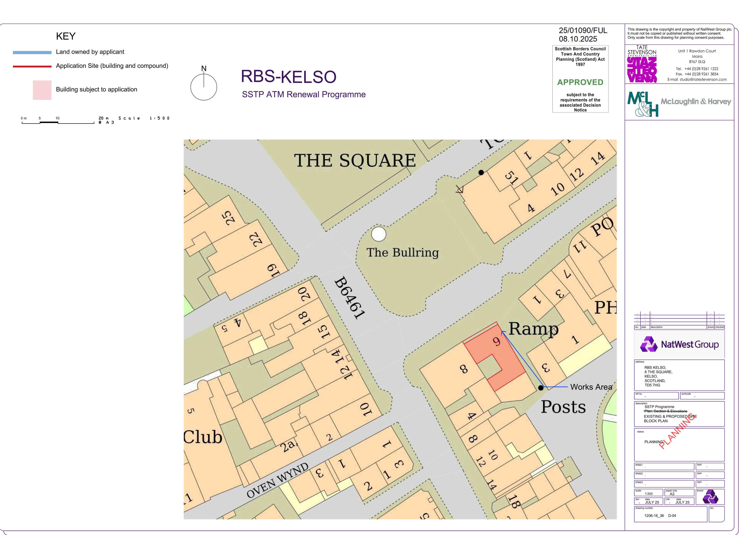Image resolution: width=756 pixels, height=535 pixels.
Task: Click the 'chk' date JULY 25
Action: [682, 502]
